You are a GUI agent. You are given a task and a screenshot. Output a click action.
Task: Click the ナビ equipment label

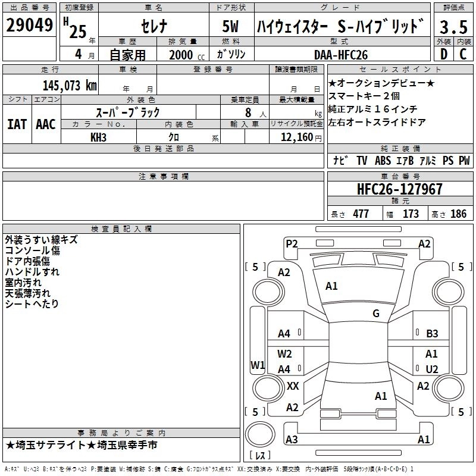(x=340, y=161)
